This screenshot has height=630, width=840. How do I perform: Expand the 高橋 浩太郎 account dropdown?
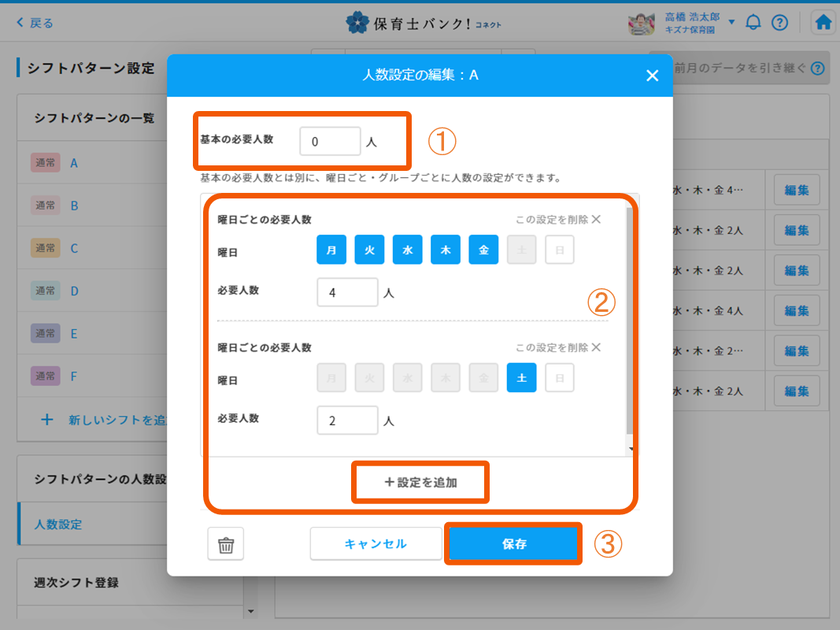(731, 22)
